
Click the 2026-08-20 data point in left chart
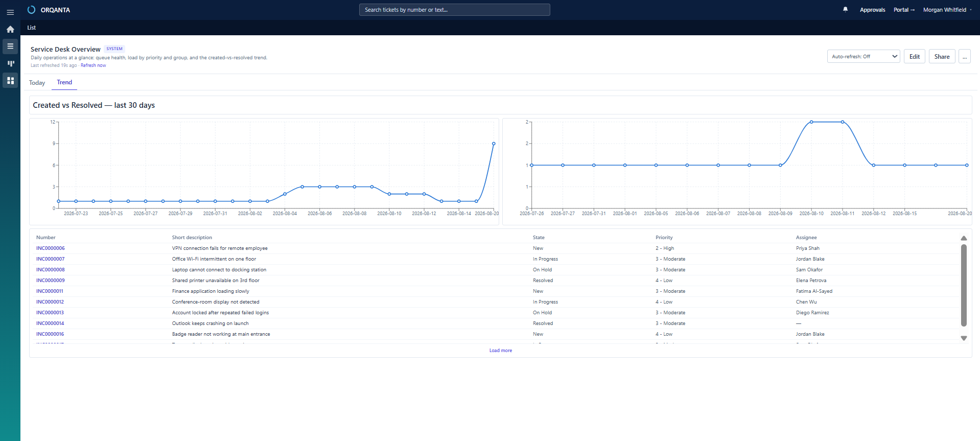point(494,144)
